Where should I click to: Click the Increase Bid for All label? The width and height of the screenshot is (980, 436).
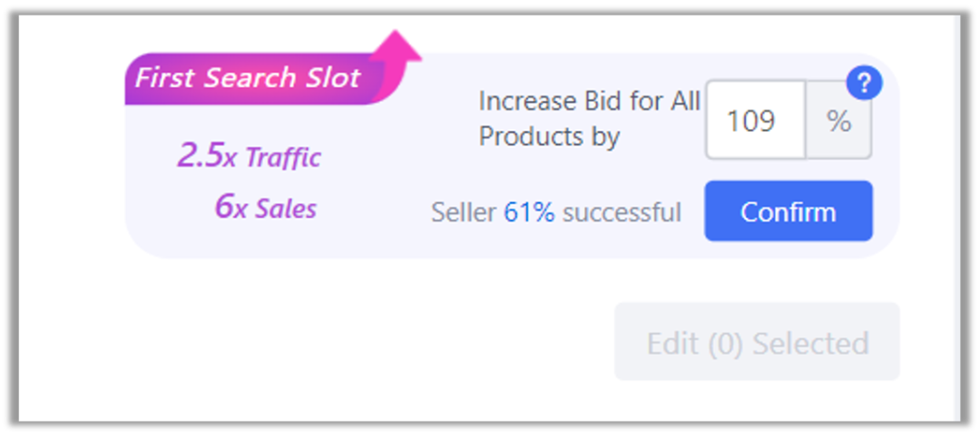589,101
